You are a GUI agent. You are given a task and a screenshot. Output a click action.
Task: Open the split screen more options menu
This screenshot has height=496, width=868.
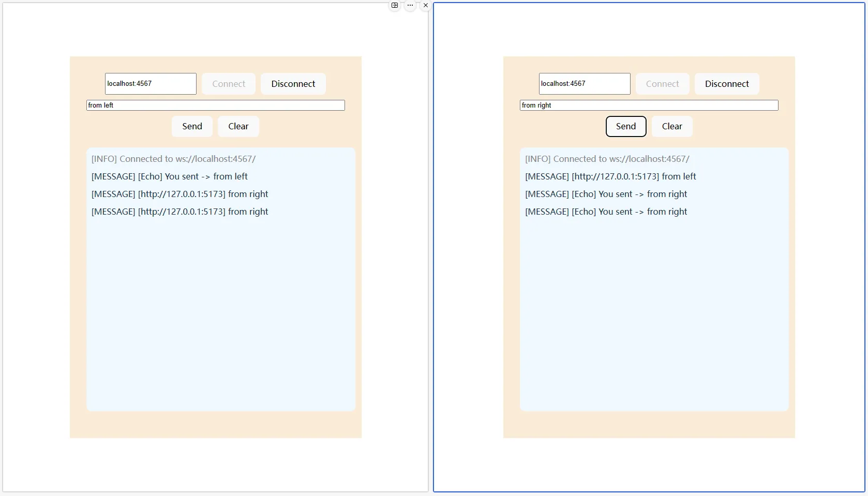coord(410,5)
